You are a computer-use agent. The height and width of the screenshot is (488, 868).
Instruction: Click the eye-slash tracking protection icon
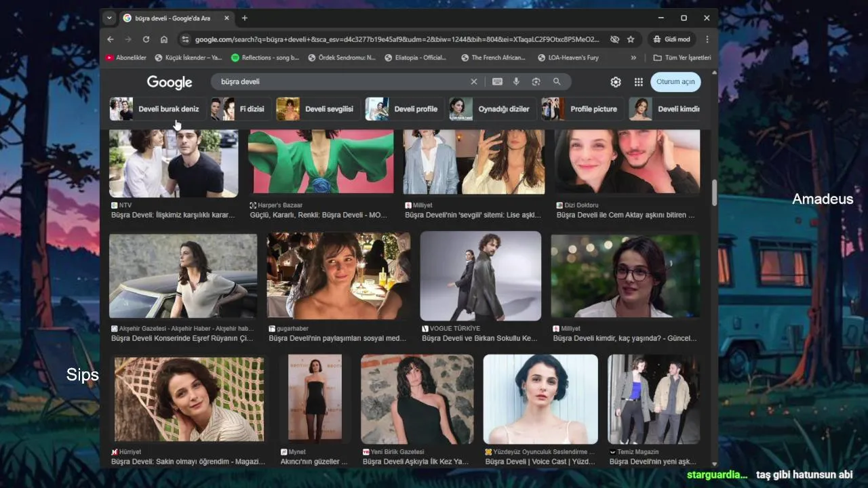coord(614,39)
